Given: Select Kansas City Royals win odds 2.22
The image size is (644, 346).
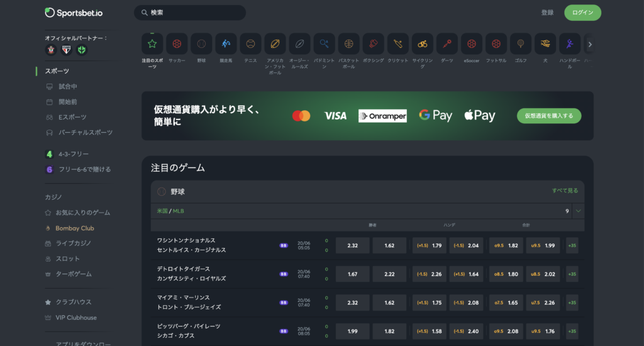Looking at the screenshot, I should tap(389, 274).
